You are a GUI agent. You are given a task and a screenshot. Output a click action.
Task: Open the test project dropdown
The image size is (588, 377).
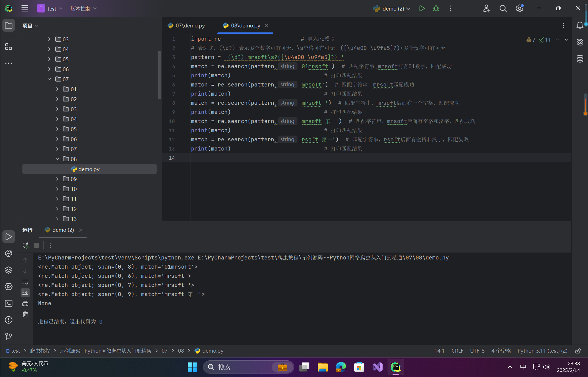coord(50,9)
